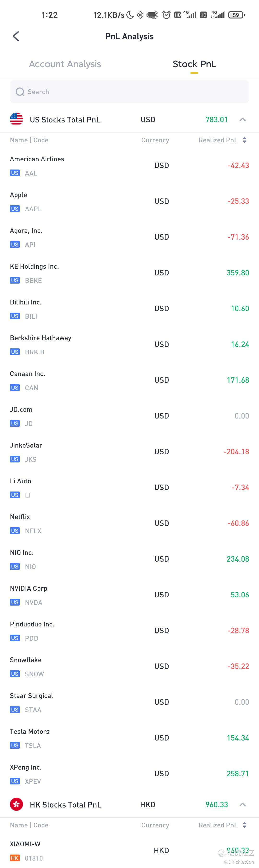This screenshot has height=868, width=259.
Task: Click the HK badge beside 01810
Action: coord(15,858)
